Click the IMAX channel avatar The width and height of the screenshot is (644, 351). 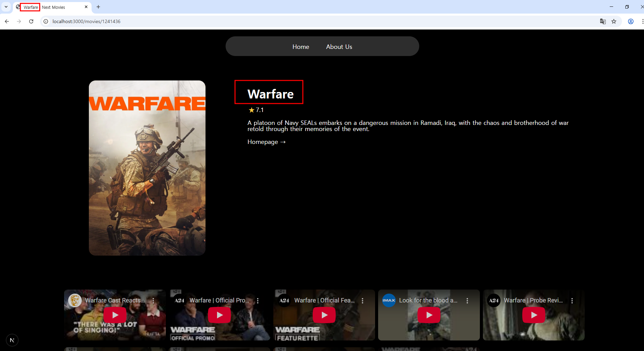(389, 300)
